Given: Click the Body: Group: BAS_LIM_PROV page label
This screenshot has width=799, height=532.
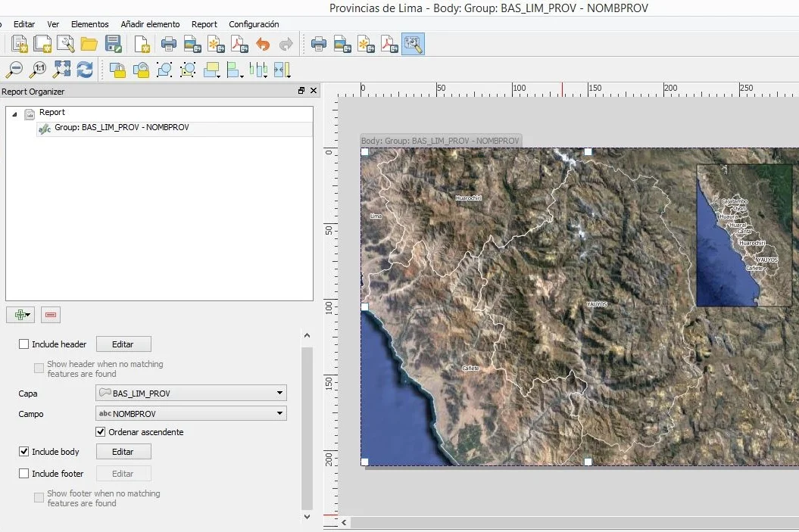Looking at the screenshot, I should (x=440, y=141).
